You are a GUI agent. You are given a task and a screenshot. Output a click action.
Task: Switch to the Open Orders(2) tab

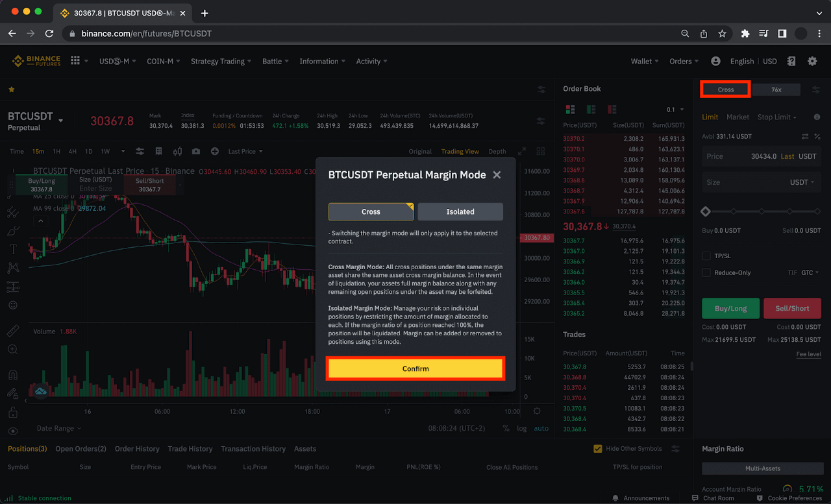tap(81, 449)
